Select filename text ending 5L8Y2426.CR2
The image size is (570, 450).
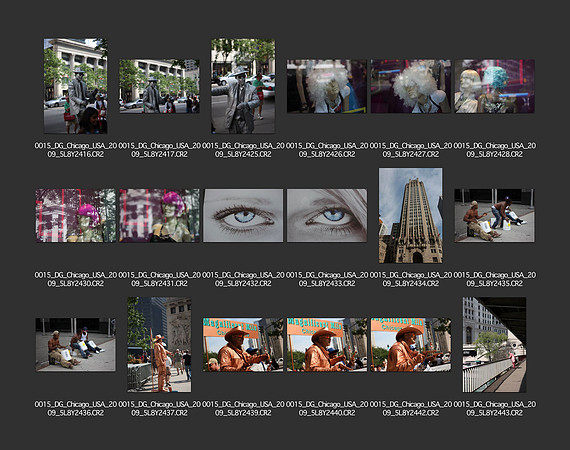(x=327, y=150)
